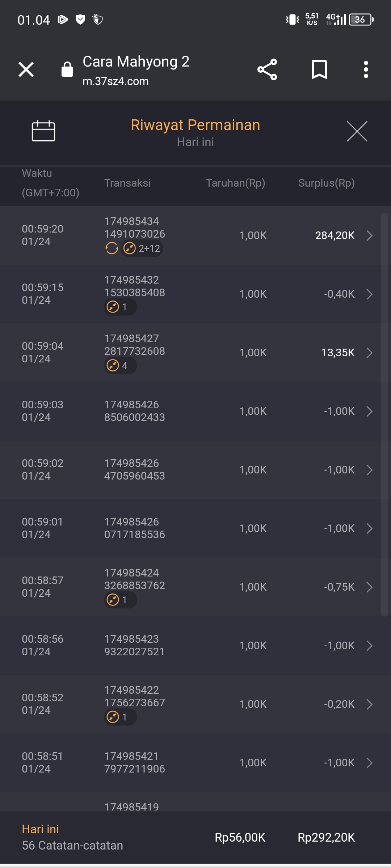391x868 pixels.
Task: Select transaction 9322027521 at 00:58:56
Action: click(195, 646)
